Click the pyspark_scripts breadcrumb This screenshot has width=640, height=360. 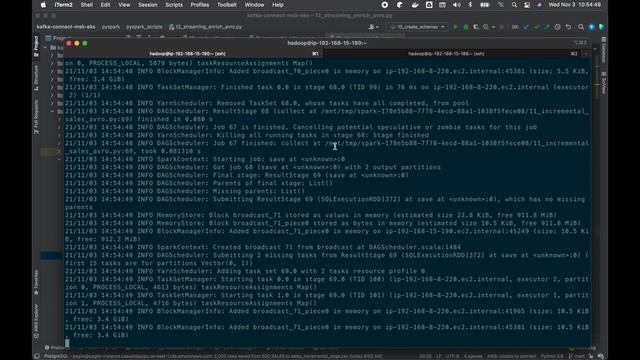click(144, 27)
